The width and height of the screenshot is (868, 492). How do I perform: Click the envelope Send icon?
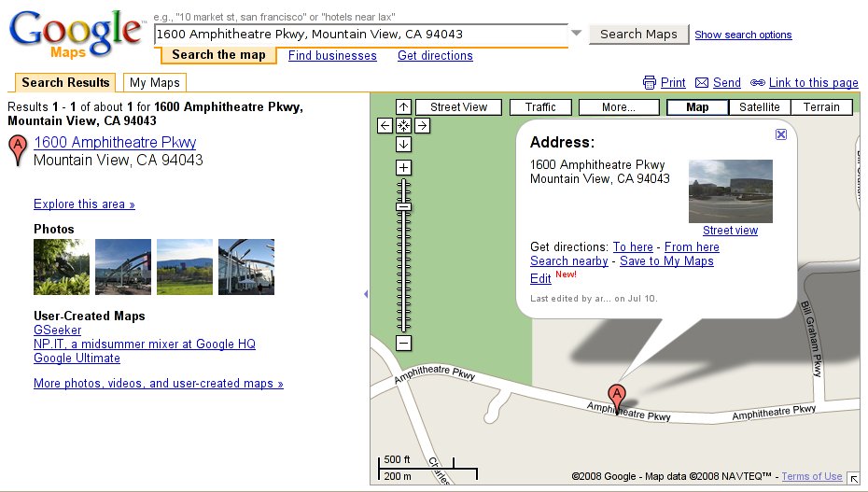coord(701,83)
